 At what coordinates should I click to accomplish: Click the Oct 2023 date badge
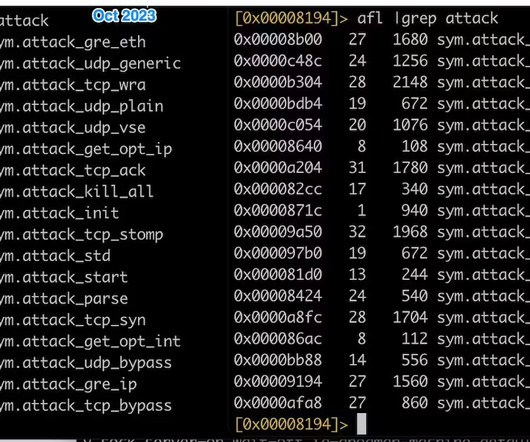(124, 16)
